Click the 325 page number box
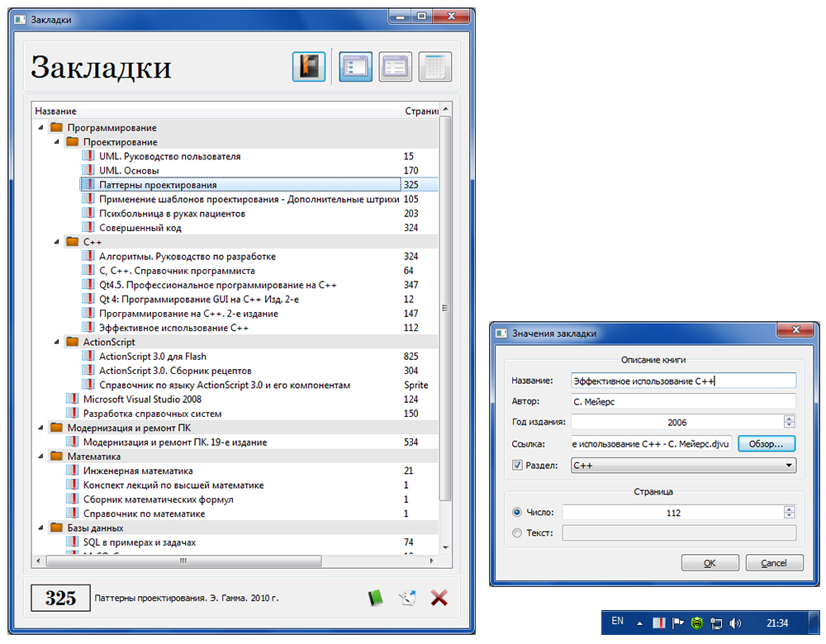Screen dimensions: 826x644 point(60,598)
